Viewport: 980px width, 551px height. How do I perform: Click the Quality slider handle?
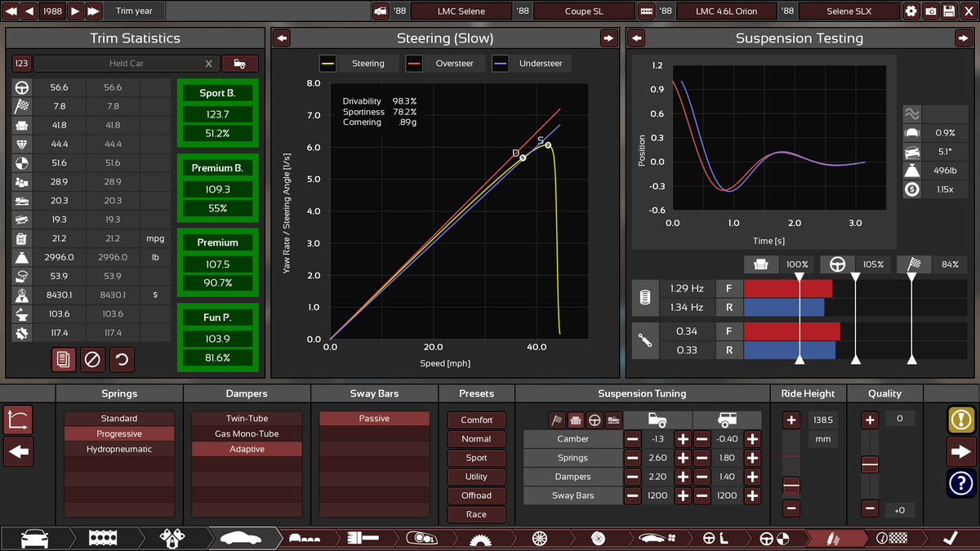870,464
